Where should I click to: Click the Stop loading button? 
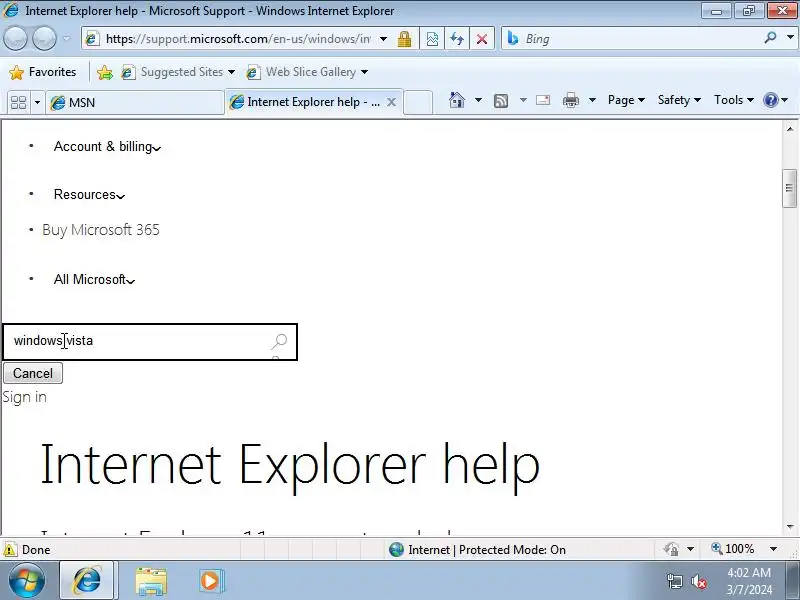(x=482, y=39)
